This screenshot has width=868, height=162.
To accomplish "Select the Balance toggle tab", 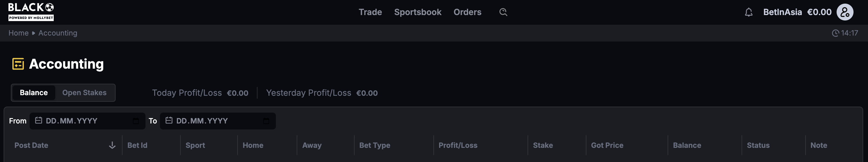I will (34, 93).
